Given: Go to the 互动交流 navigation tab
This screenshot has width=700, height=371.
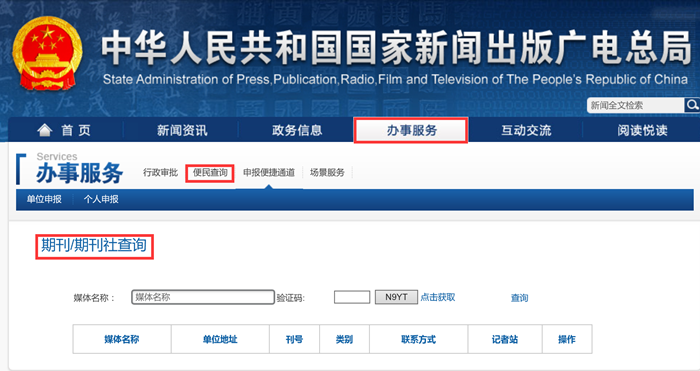Looking at the screenshot, I should (x=526, y=130).
